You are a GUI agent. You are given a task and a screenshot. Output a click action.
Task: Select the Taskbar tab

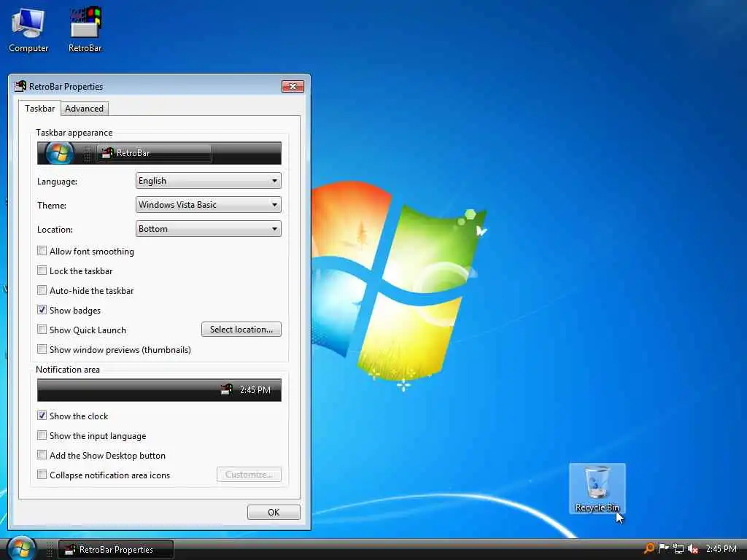pos(40,108)
